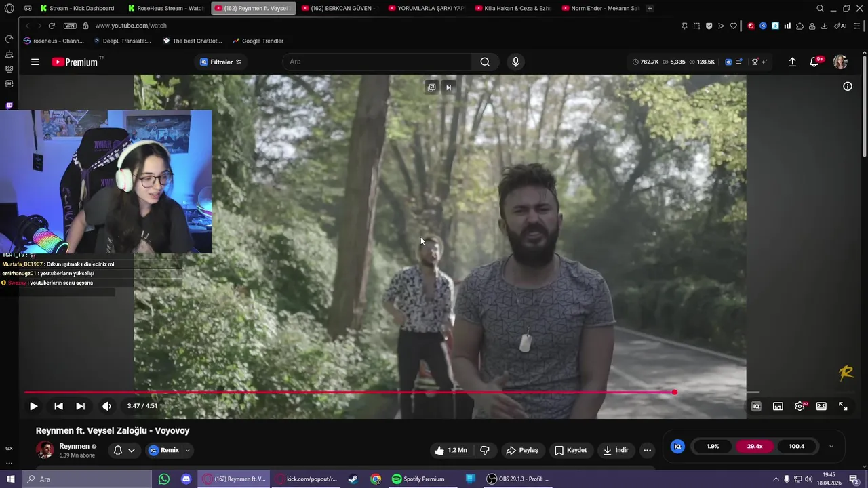
Task: Start voice search with microphone
Action: [x=516, y=62]
